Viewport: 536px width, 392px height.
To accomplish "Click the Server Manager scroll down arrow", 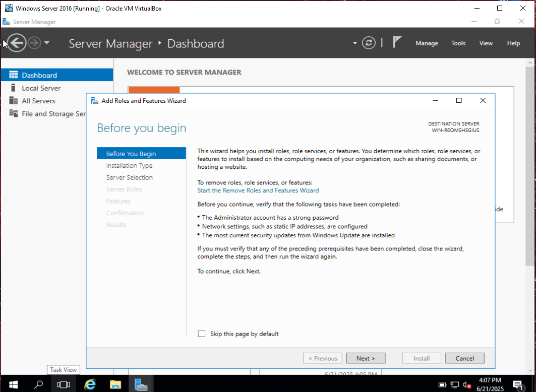I will point(530,370).
